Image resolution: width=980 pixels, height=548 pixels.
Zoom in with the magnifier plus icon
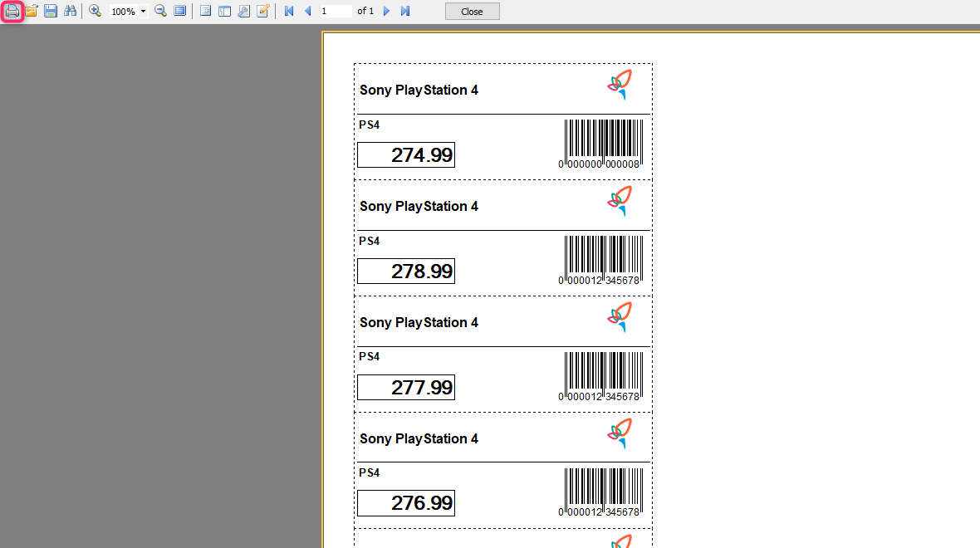95,12
